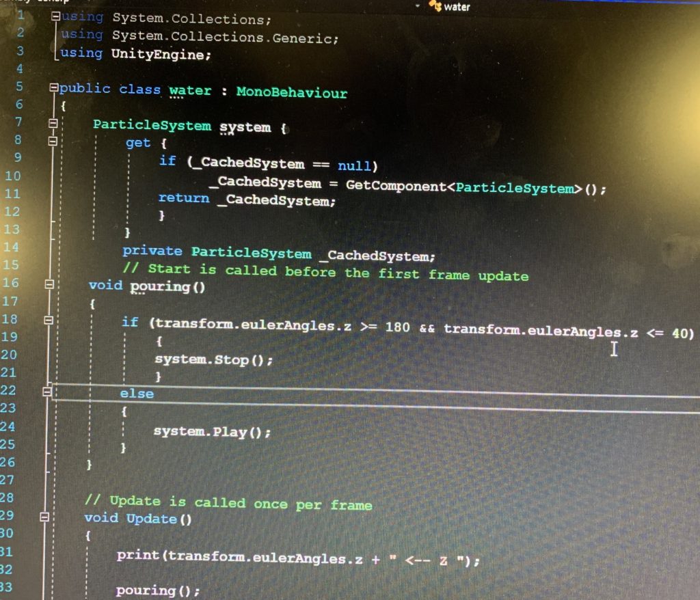The height and width of the screenshot is (600, 700).
Task: Click the 'get' keyword on line 8
Action: coord(138,143)
